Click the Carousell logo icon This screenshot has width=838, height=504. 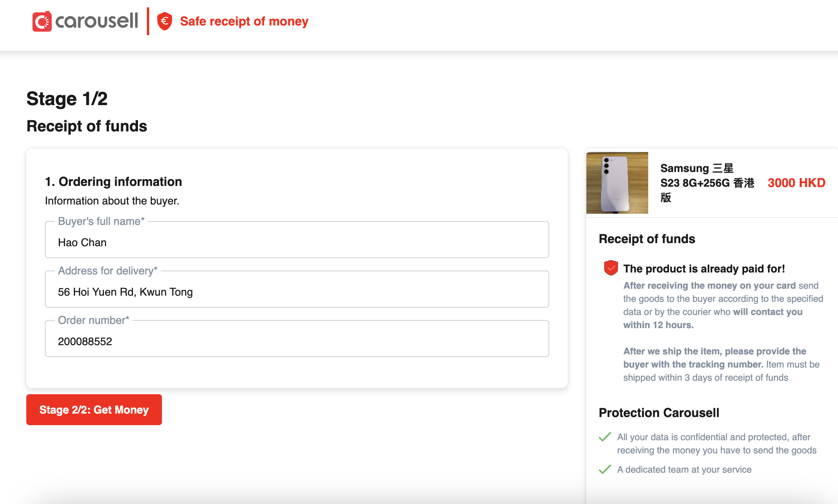[42, 21]
